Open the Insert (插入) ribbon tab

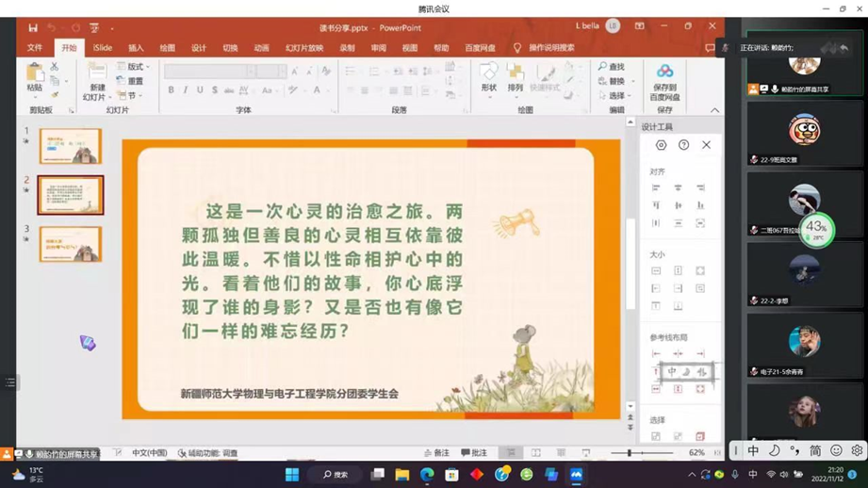[x=136, y=48]
